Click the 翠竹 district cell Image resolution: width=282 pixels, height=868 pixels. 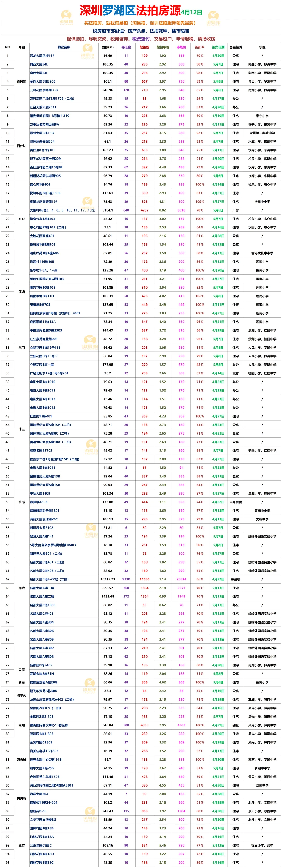point(22,845)
